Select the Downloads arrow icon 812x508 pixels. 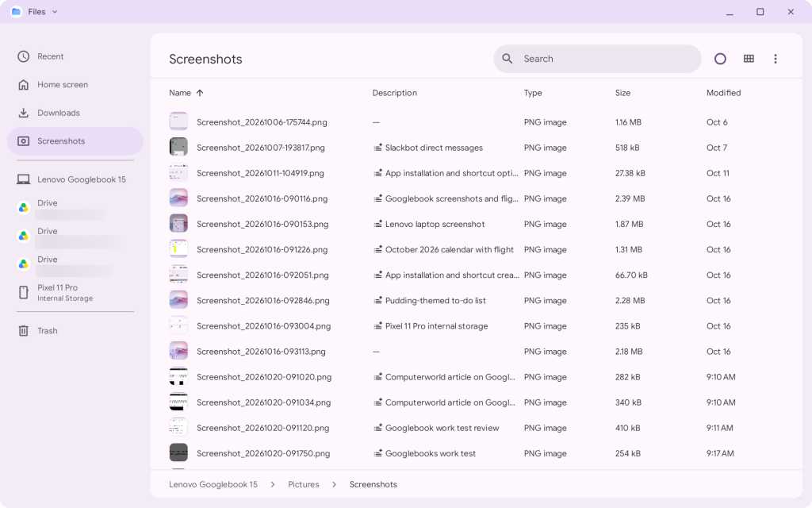pyautogui.click(x=23, y=113)
